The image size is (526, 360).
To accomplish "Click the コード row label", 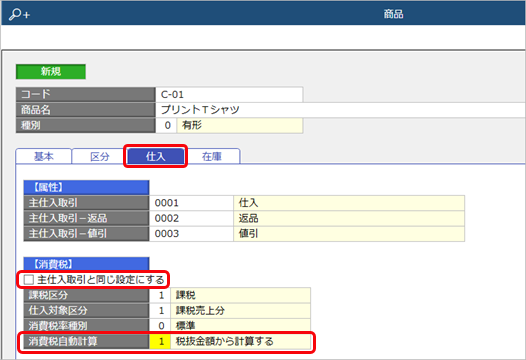I will coord(86,94).
